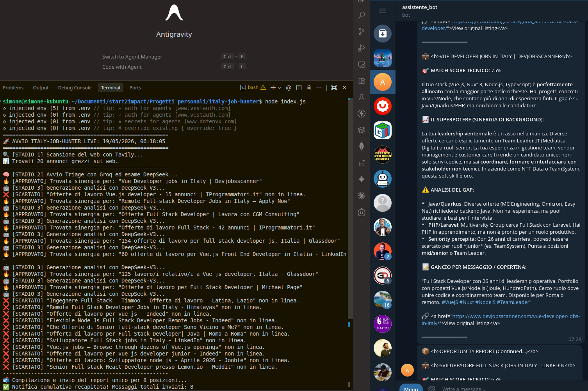
Task: Open the Extensions view
Action: [x=362, y=81]
